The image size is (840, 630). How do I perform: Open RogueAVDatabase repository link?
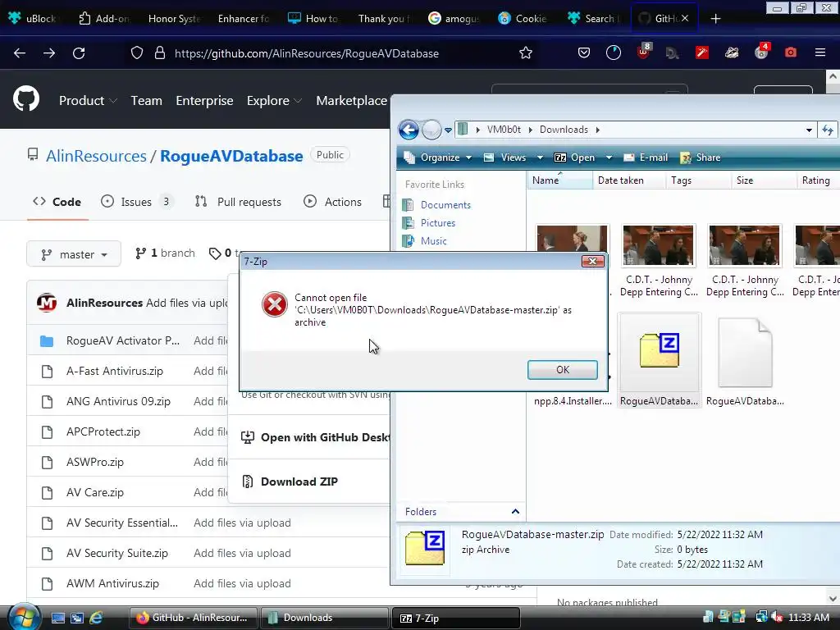click(231, 156)
